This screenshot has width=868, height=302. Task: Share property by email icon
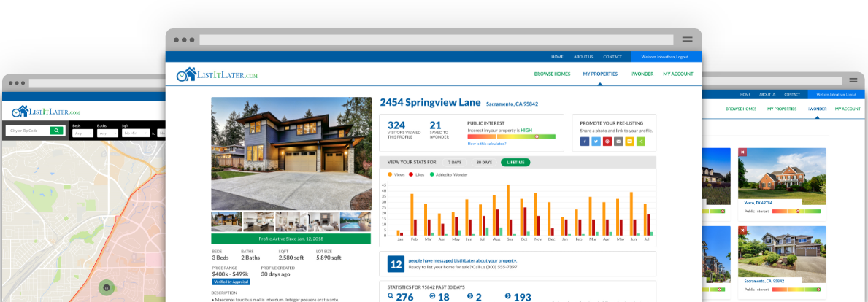(618, 142)
